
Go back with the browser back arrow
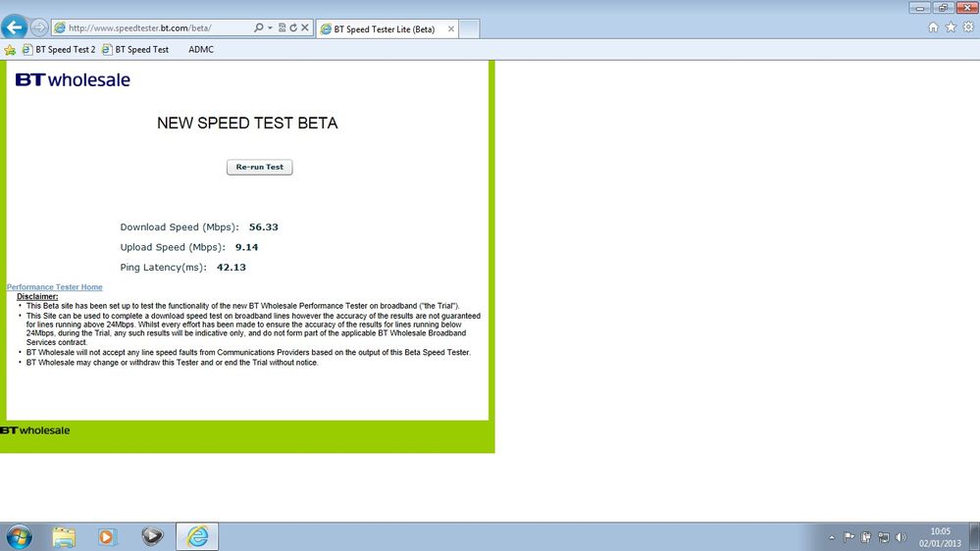pyautogui.click(x=14, y=27)
